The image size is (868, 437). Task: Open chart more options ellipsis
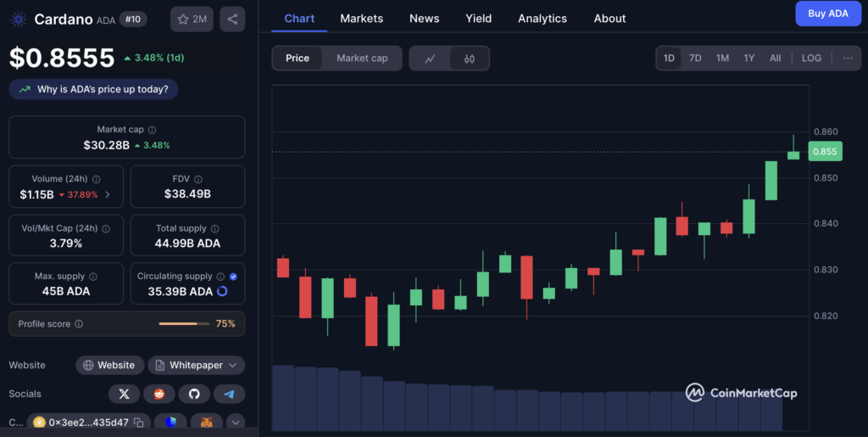tap(848, 59)
